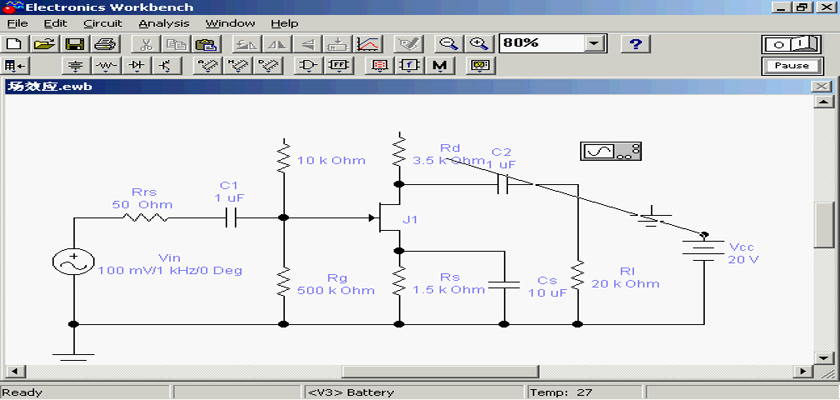Click the Flip Horizontal icon

(276, 44)
